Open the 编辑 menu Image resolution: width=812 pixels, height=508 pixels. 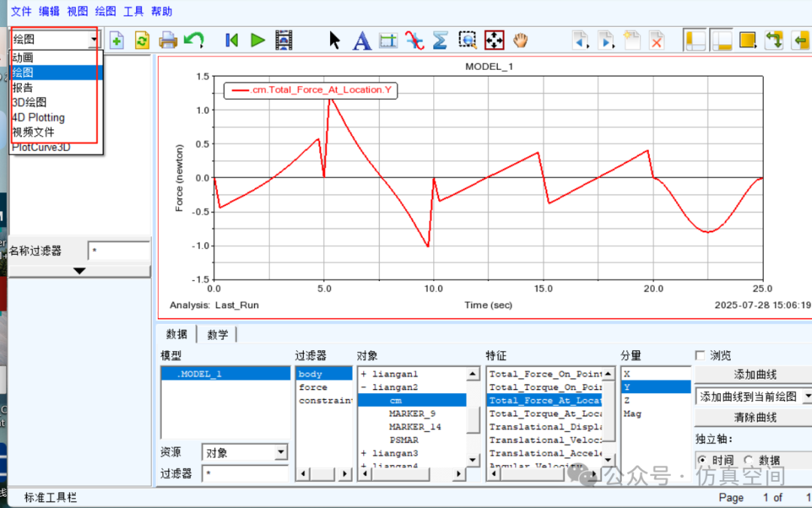[x=49, y=11]
